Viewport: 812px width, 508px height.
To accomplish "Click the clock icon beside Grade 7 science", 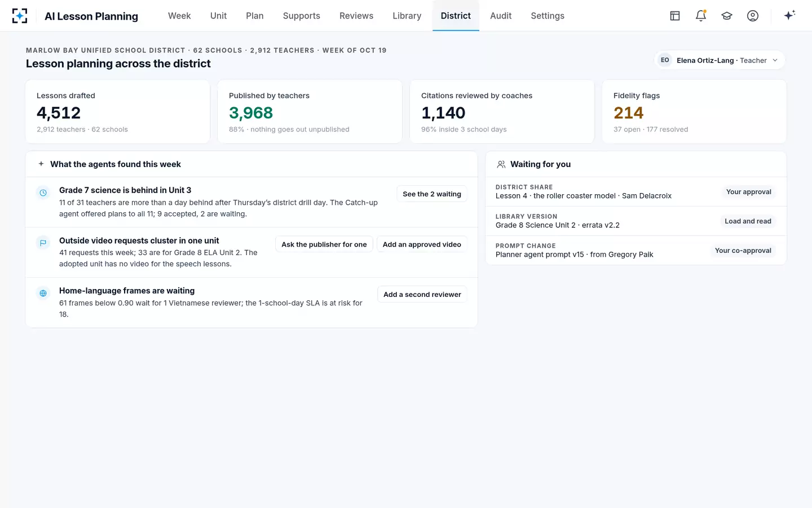I will point(43,193).
